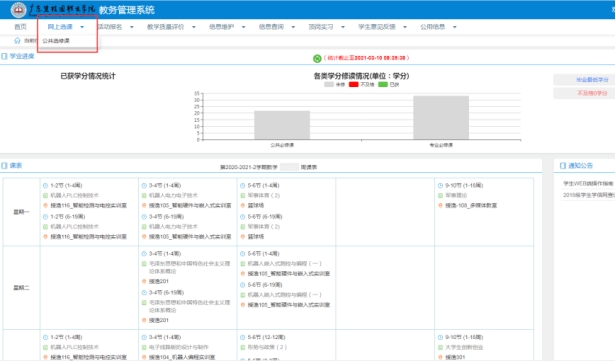Image resolution: width=616 pixels, height=362 pixels.
Task: Select 公共选修课 from the open menu
Action: tap(56, 40)
